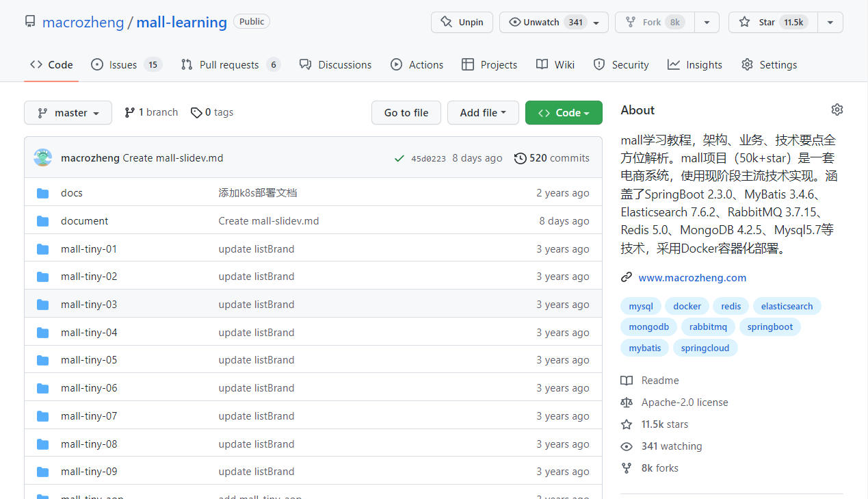
Task: Visit the www.macrozheng.com website link
Action: pos(692,277)
